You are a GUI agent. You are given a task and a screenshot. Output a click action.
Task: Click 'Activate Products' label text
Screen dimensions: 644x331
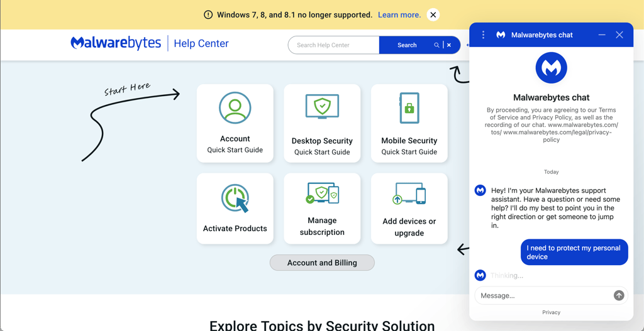[x=235, y=229]
